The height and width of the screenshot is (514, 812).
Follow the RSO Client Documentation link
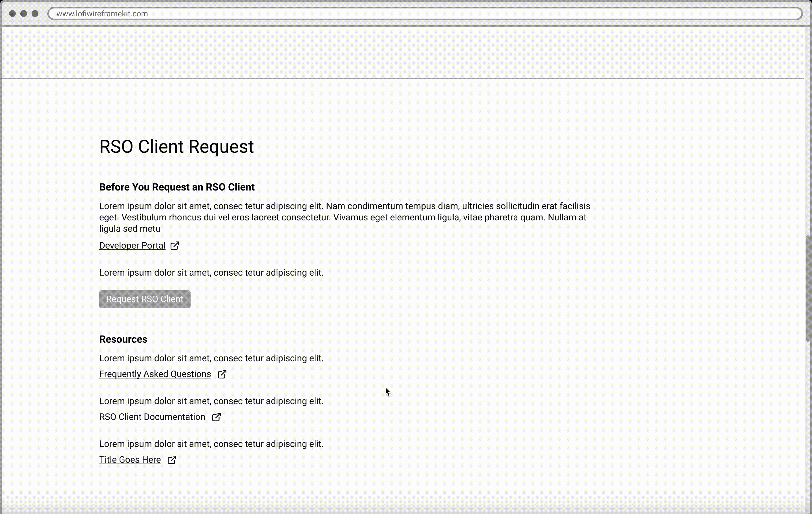[x=152, y=417]
